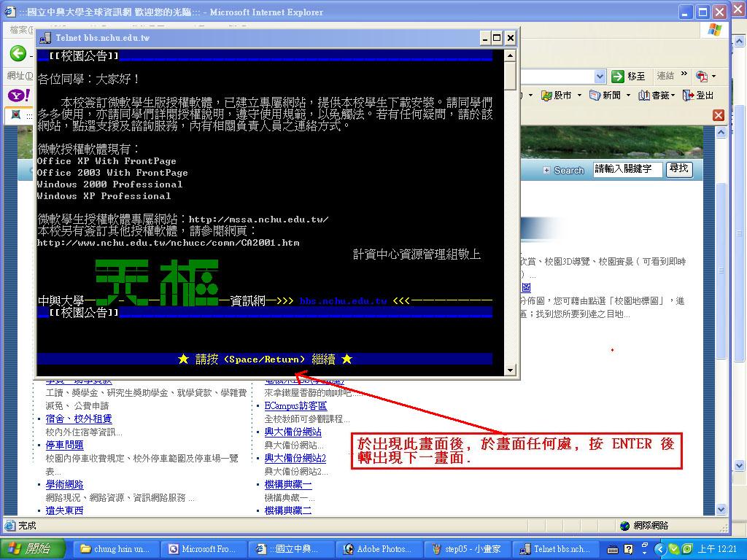Expand the 連結 links toolbar chevron
747x560 pixels.
tap(684, 74)
